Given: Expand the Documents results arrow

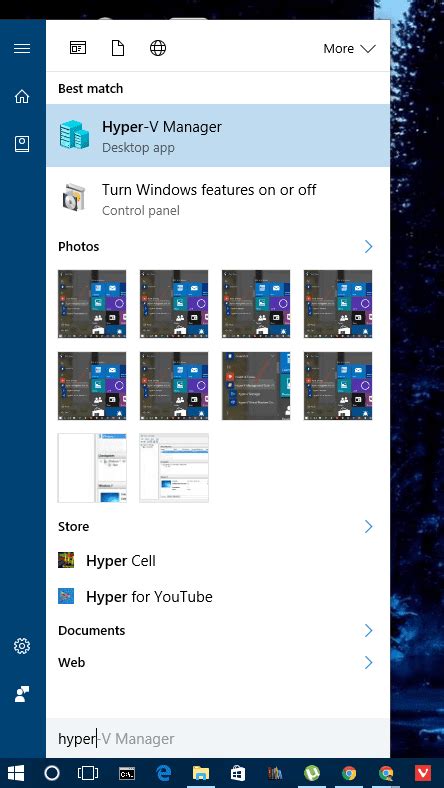Looking at the screenshot, I should [x=369, y=630].
